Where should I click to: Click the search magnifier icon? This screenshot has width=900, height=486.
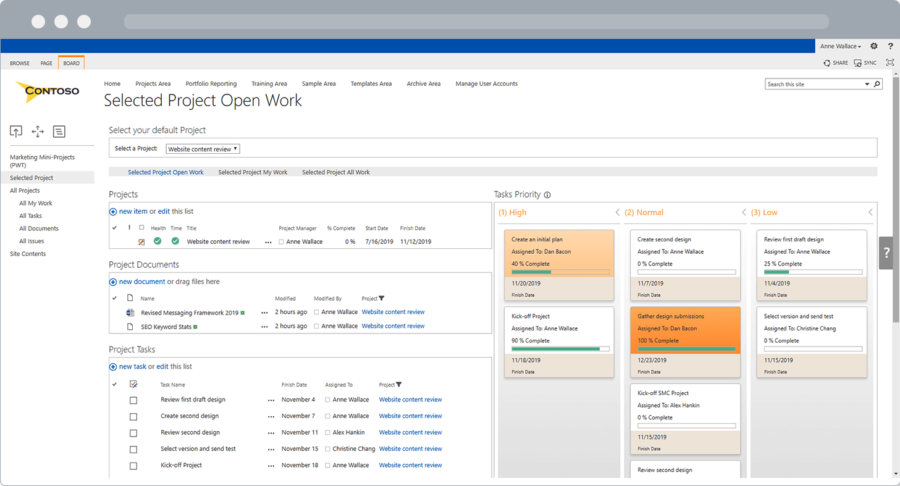877,85
